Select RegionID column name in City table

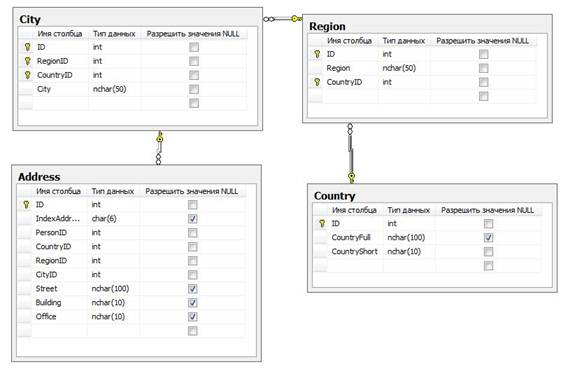pyautogui.click(x=53, y=61)
